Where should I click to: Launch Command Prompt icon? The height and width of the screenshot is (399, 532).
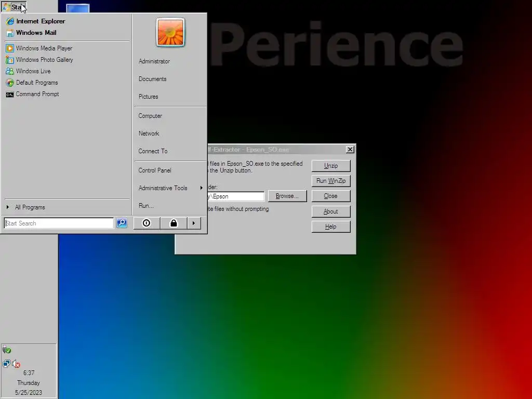10,95
